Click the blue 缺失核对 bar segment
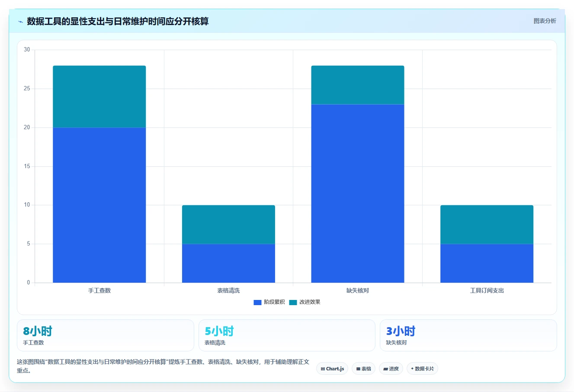 (358, 193)
